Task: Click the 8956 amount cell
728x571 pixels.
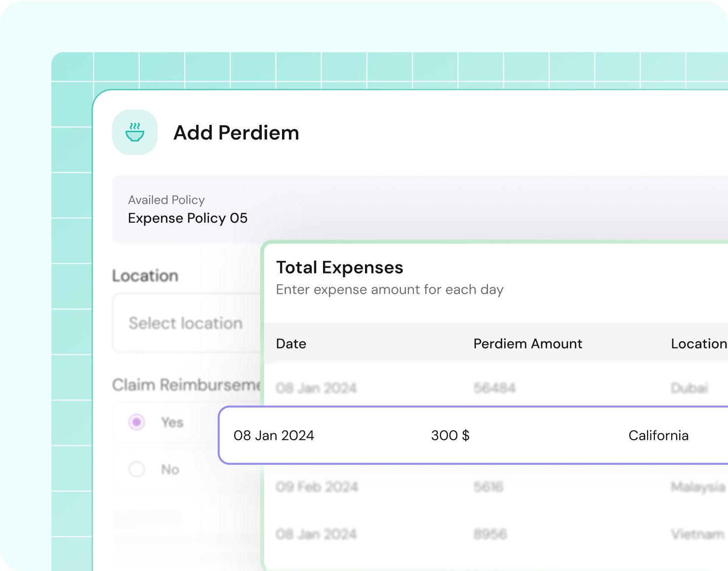Action: (x=490, y=534)
